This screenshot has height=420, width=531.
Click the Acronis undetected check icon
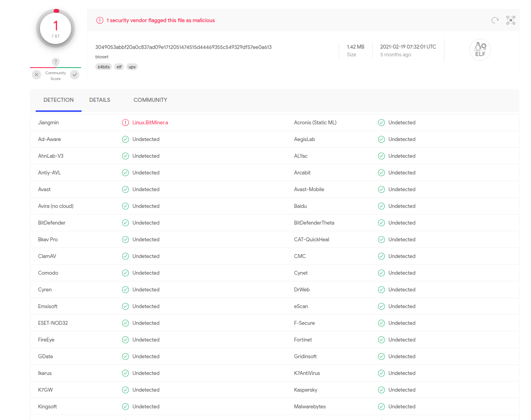pos(381,122)
